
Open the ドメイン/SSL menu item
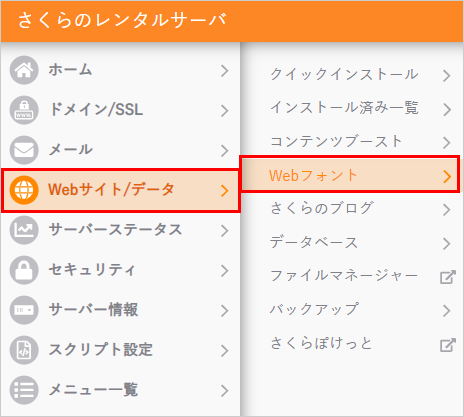pos(120,110)
